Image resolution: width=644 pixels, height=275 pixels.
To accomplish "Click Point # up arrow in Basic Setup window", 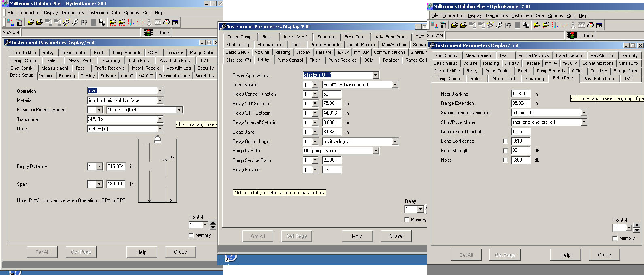I will pos(213,222).
